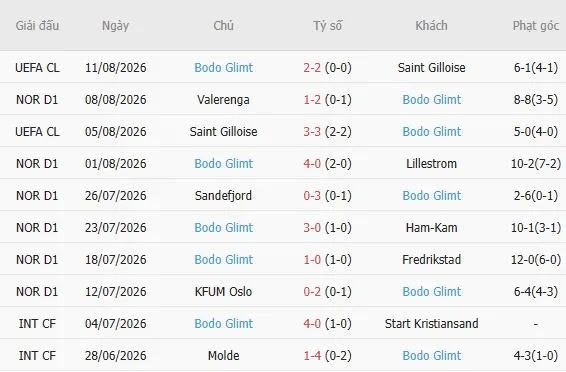Select Giải đấu column header

pos(37,26)
